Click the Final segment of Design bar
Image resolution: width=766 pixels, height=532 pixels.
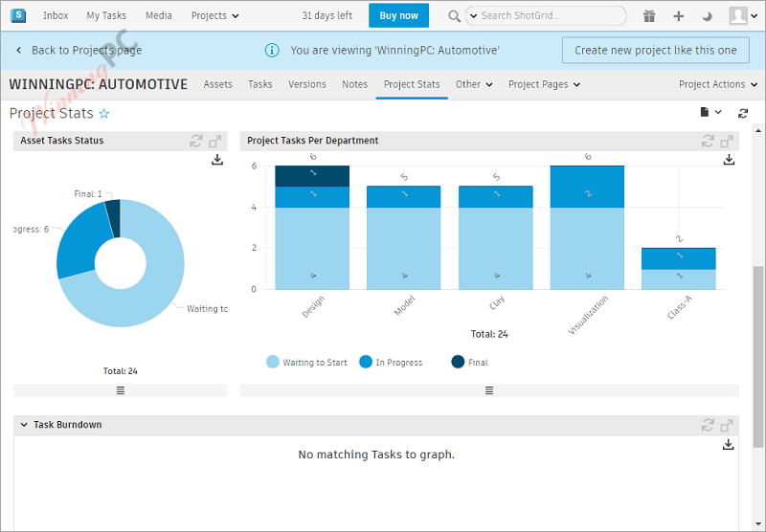(x=312, y=176)
